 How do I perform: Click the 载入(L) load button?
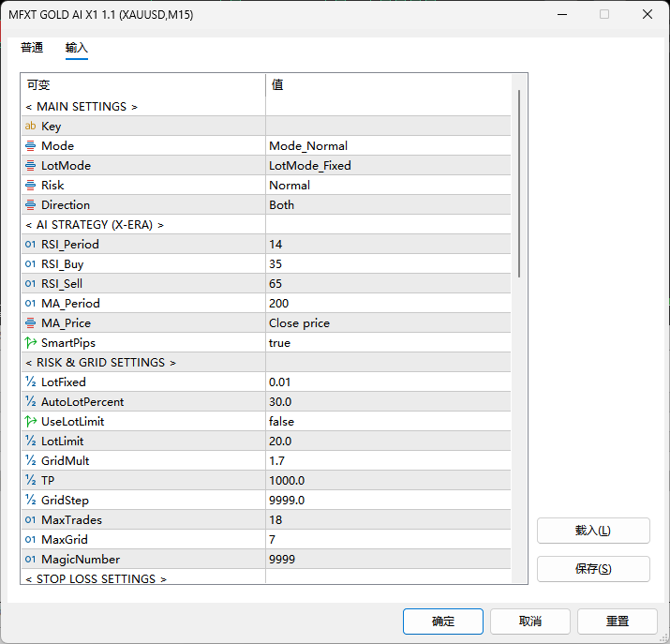[592, 531]
